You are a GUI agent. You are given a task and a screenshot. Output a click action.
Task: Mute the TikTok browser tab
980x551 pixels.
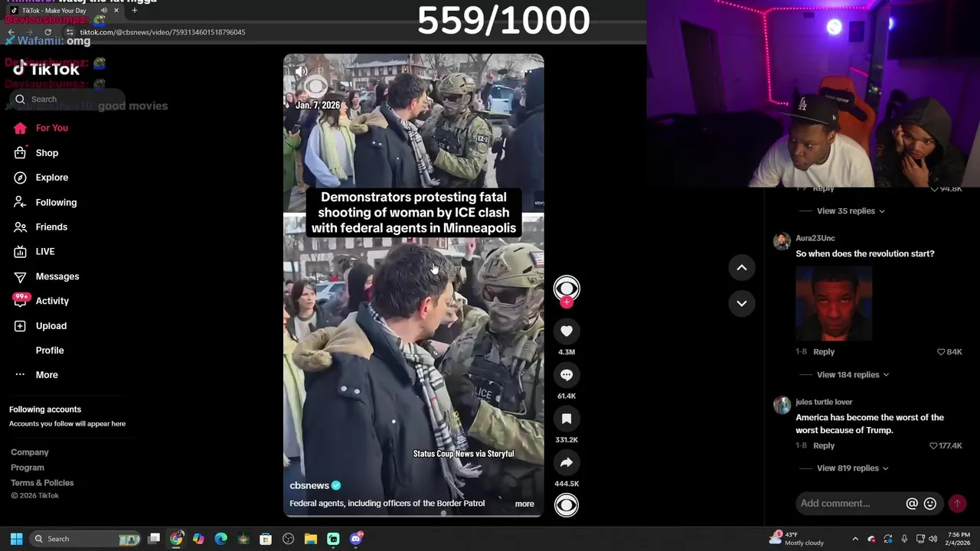point(103,11)
